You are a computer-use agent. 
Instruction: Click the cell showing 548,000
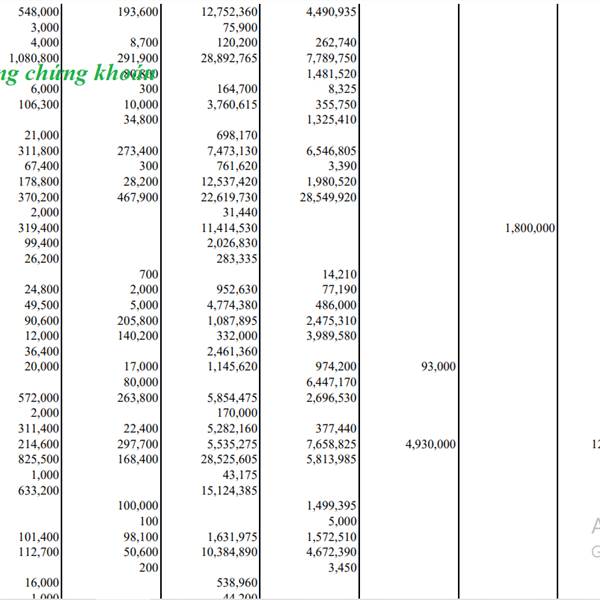coord(39,12)
